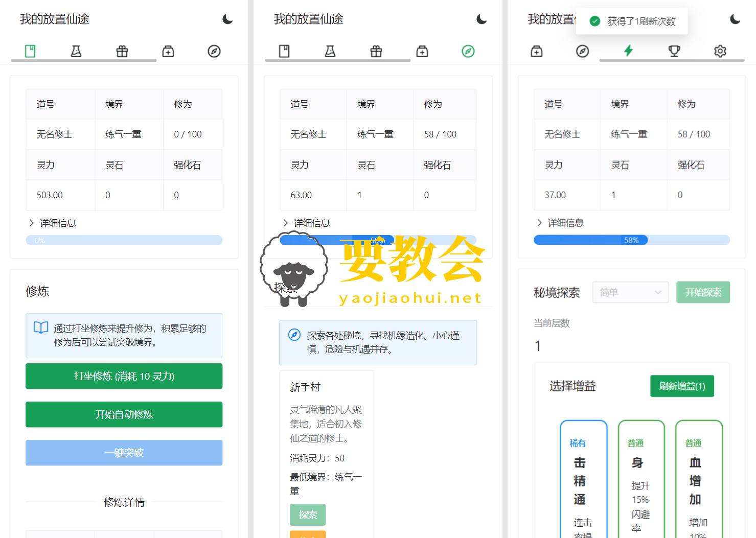The height and width of the screenshot is (538, 756).
Task: Click tab strip scrollbar in right panel
Action: (x=672, y=60)
